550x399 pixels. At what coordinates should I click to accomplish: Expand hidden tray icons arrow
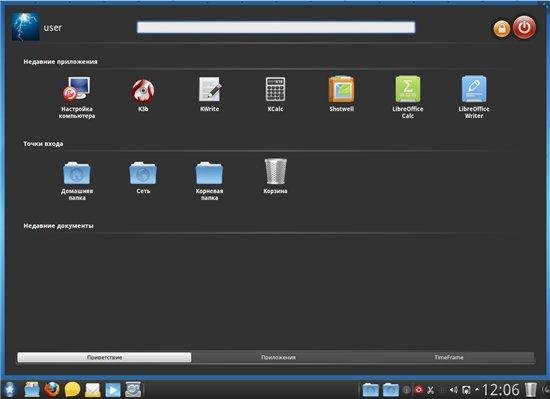[x=477, y=389]
